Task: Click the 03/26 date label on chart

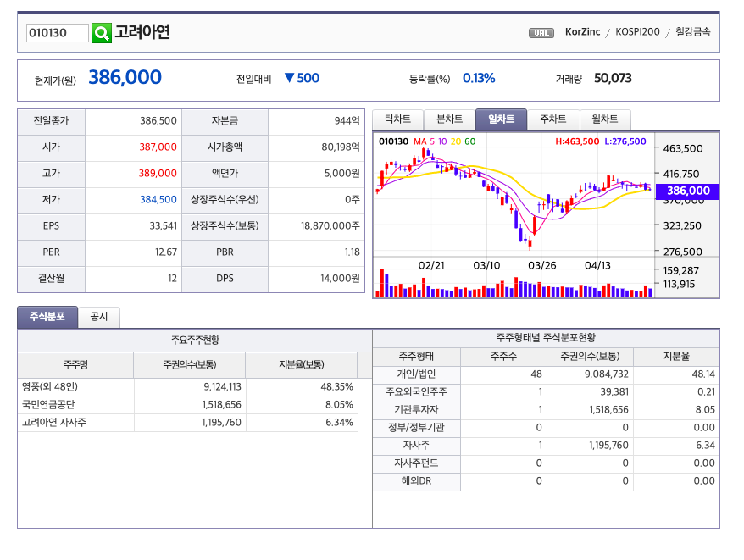Action: pos(541,266)
